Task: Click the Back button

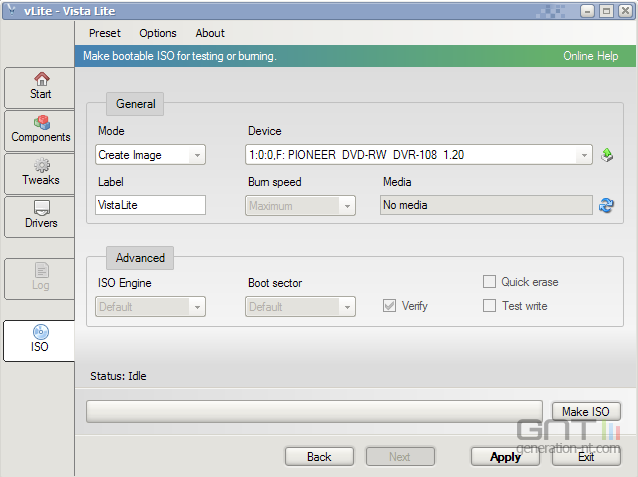Action: 319,457
